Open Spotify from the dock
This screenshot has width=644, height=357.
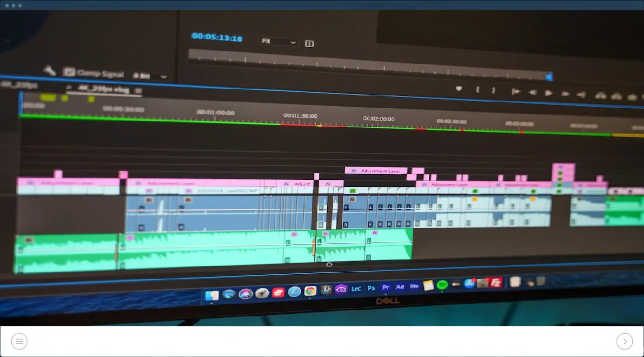(442, 285)
